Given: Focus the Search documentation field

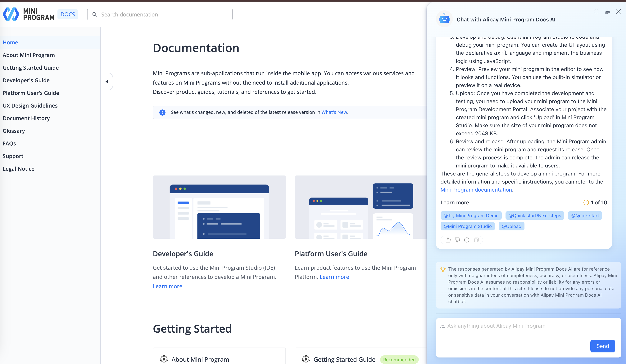Looking at the screenshot, I should tap(164, 14).
